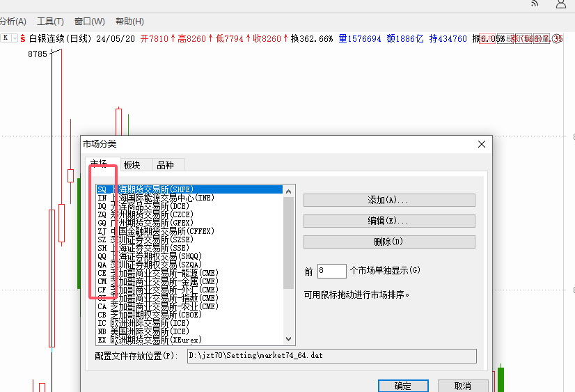
Task: Click the 量1576694 volume value
Action: [x=360, y=38]
